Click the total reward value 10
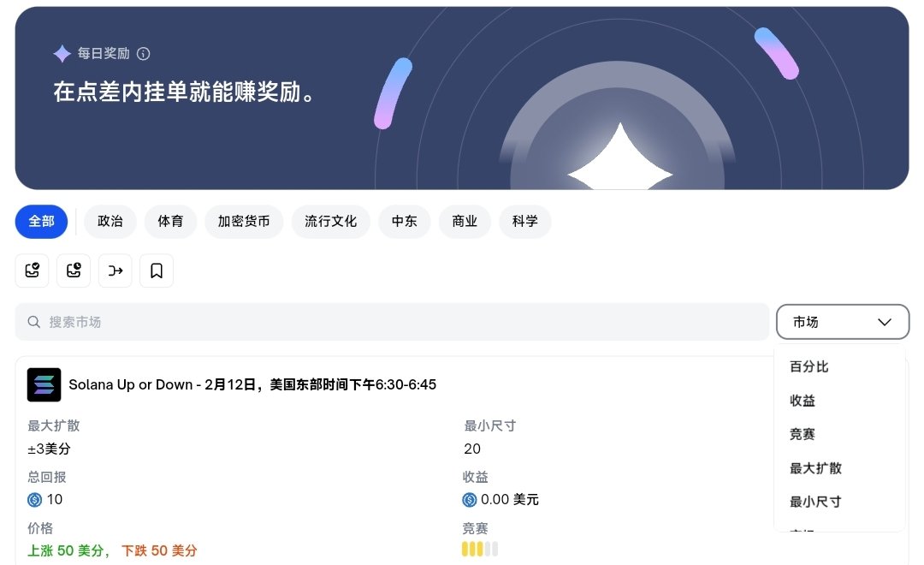This screenshot has height=565, width=924. tap(55, 500)
